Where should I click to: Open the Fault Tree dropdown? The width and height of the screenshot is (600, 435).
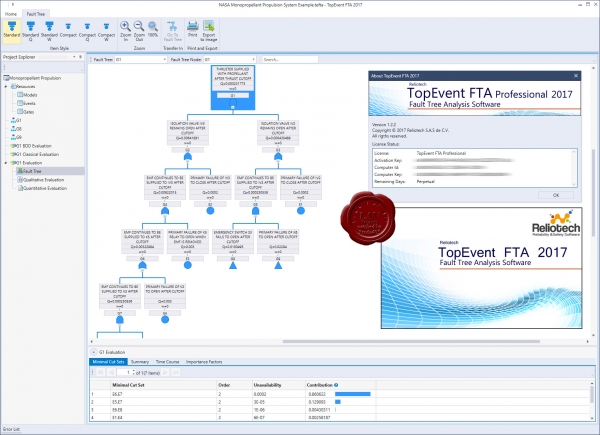click(x=165, y=59)
